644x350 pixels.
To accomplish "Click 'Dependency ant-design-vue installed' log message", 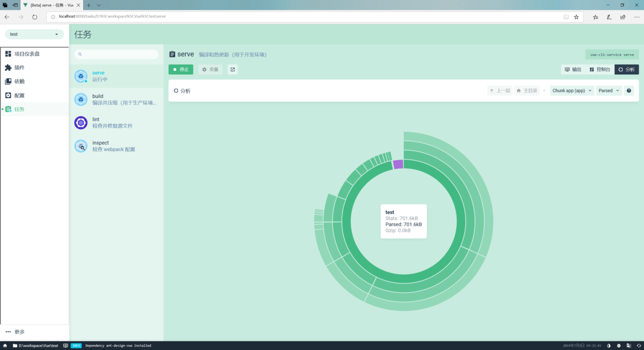I will [118, 345].
